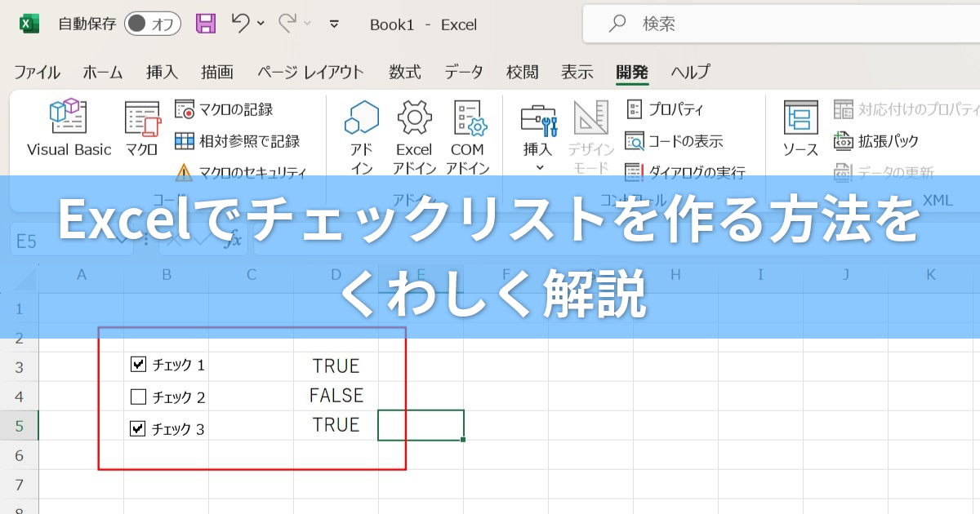Viewport: 980px width, 514px height.
Task: Click コードの表示 button
Action: [x=675, y=141]
